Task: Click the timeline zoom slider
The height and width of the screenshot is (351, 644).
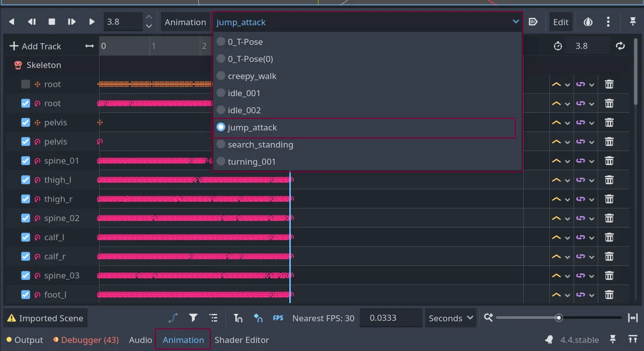Action: (558, 318)
